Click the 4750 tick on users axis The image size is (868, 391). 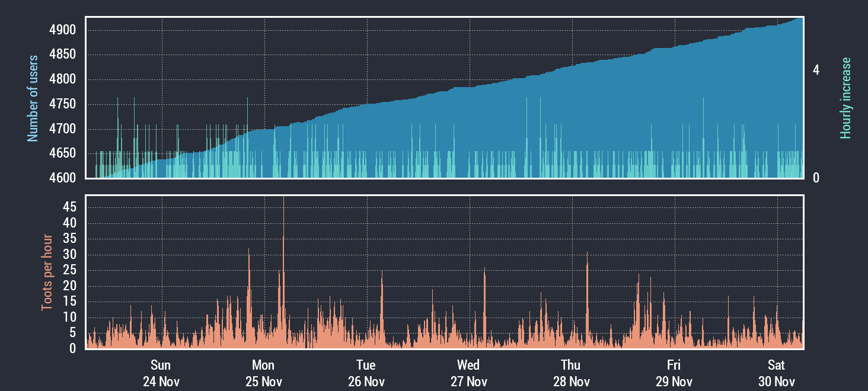(x=64, y=104)
